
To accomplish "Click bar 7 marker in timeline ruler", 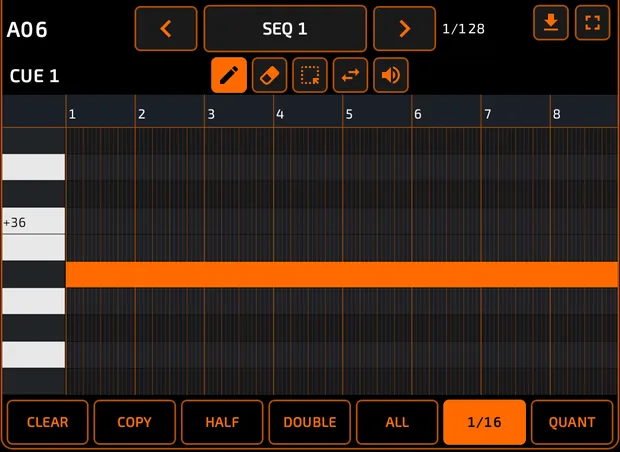I will 488,114.
